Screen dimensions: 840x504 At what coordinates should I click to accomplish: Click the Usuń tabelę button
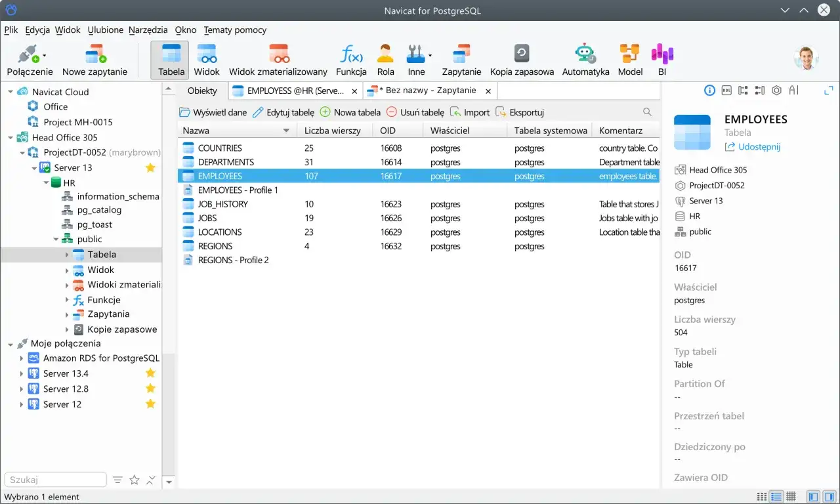tap(415, 112)
